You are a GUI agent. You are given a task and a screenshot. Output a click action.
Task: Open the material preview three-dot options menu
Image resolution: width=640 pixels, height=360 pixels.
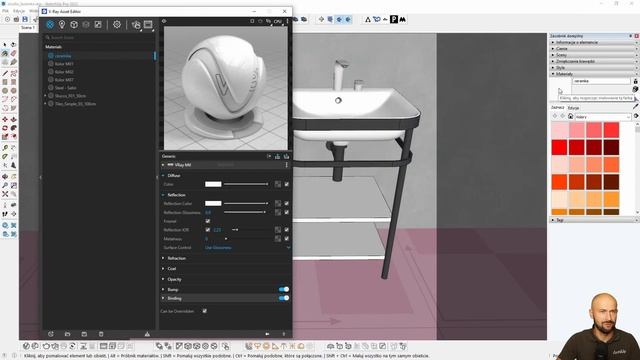[x=287, y=21]
